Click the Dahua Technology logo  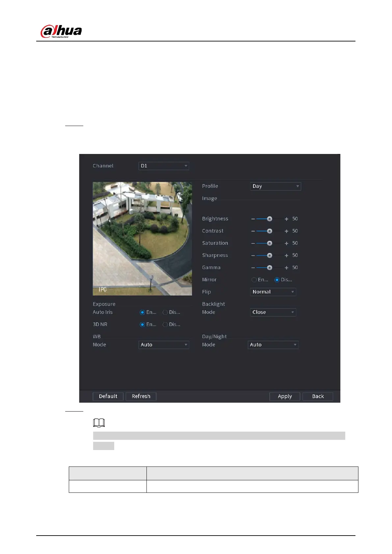[x=61, y=32]
